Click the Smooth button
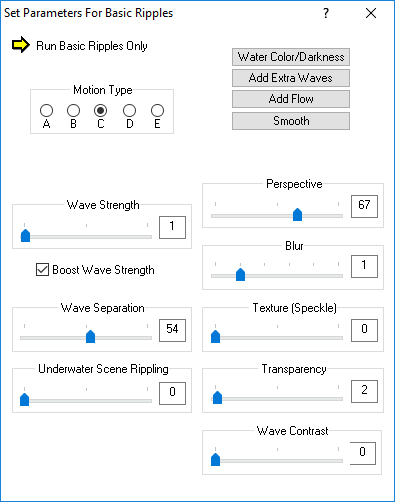This screenshot has width=395, height=502. coord(291,121)
